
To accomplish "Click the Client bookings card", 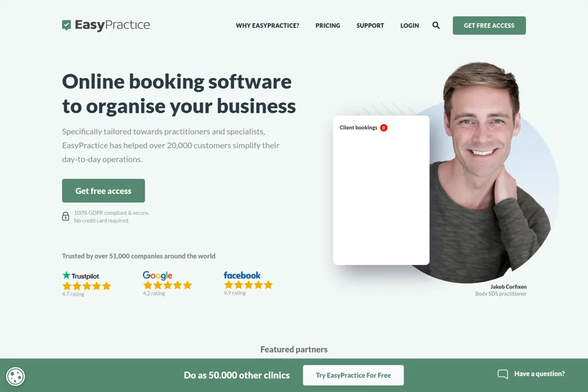I will [381, 190].
